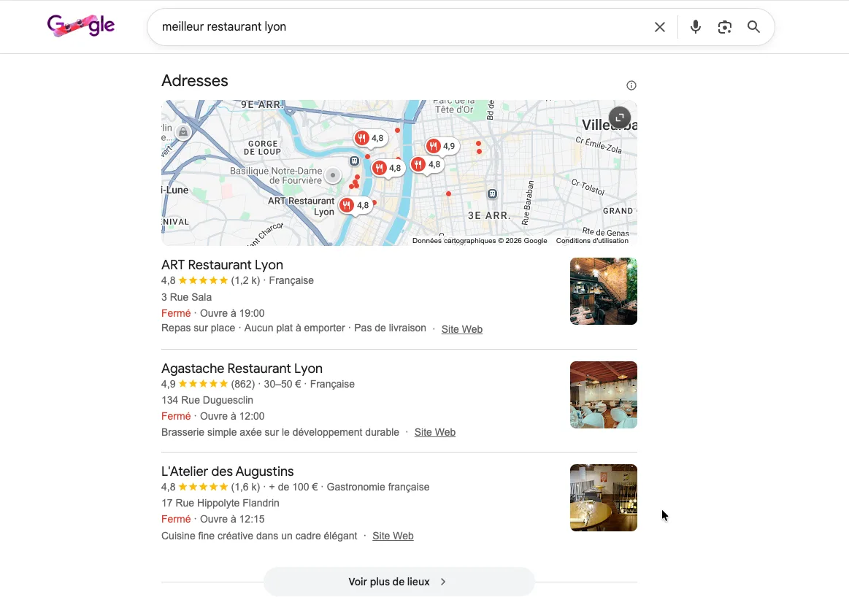Open L'Atelier des Augustins photo thumbnail
The image size is (849, 616).
(x=603, y=498)
